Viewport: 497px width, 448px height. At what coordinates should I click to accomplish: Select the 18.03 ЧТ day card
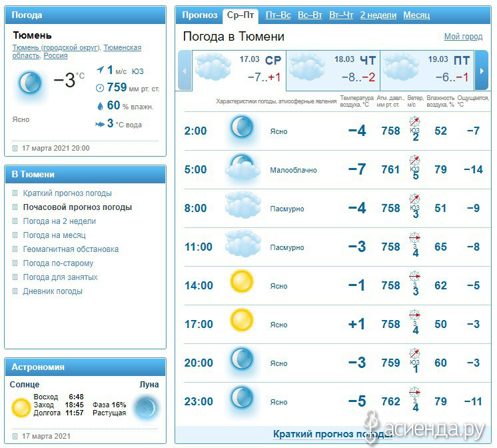click(x=333, y=71)
